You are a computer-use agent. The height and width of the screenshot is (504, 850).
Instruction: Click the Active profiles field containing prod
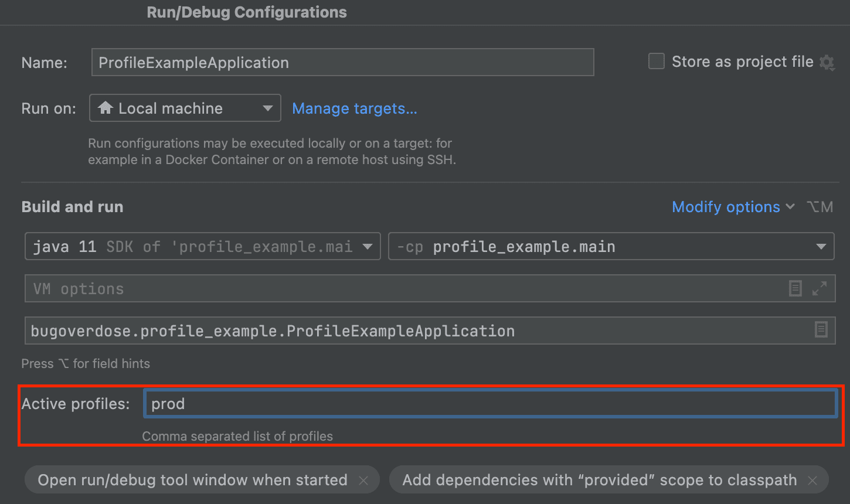click(x=491, y=404)
